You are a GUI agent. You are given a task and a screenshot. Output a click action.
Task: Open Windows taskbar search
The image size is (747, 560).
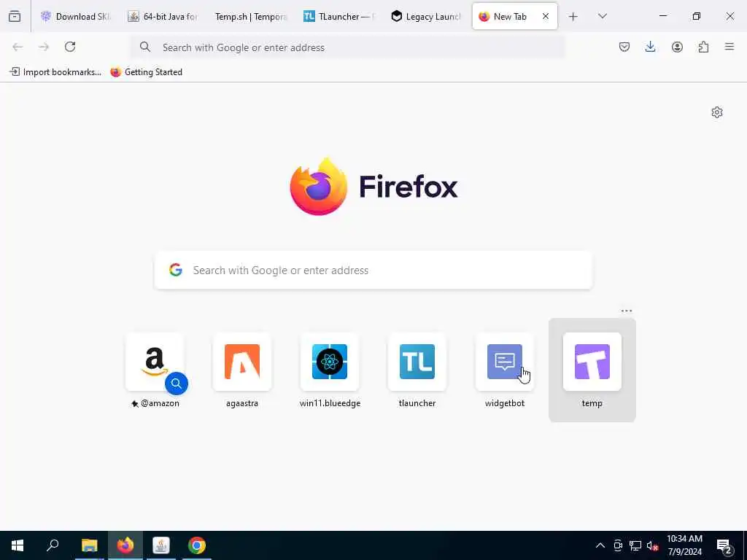coord(53,545)
